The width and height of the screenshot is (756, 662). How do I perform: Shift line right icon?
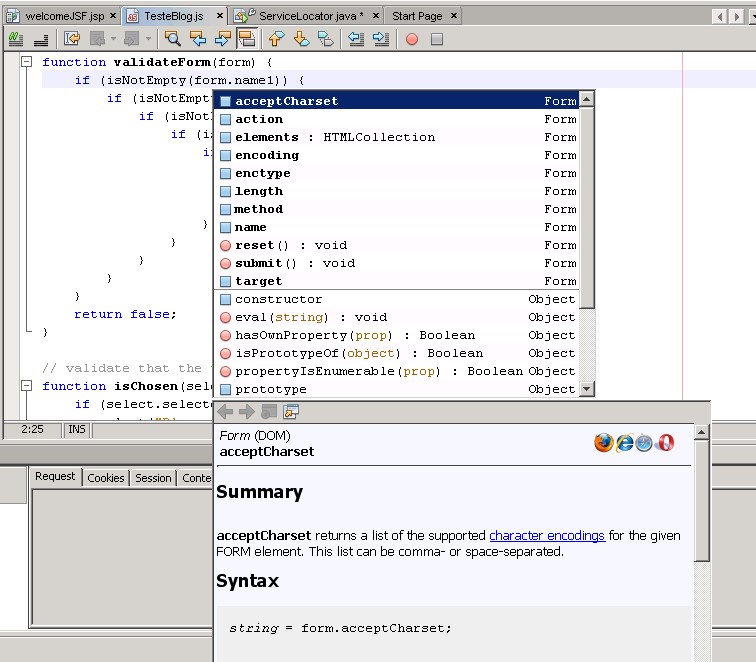(x=381, y=39)
